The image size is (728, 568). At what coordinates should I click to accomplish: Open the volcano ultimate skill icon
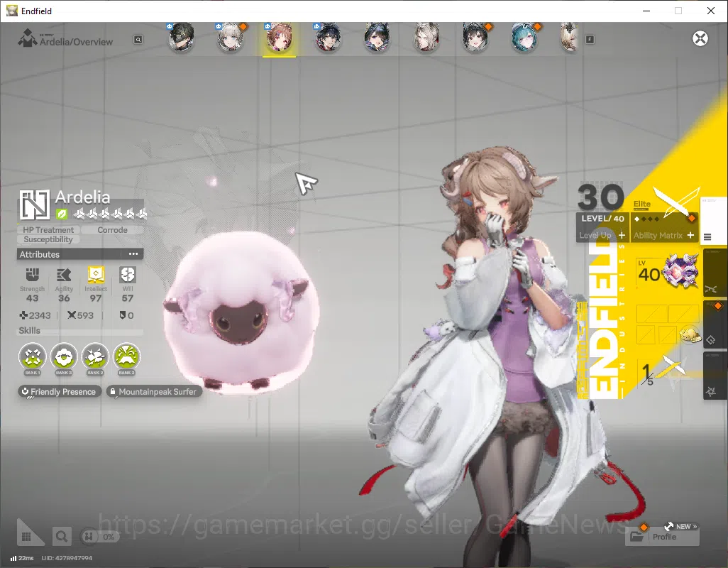[127, 356]
